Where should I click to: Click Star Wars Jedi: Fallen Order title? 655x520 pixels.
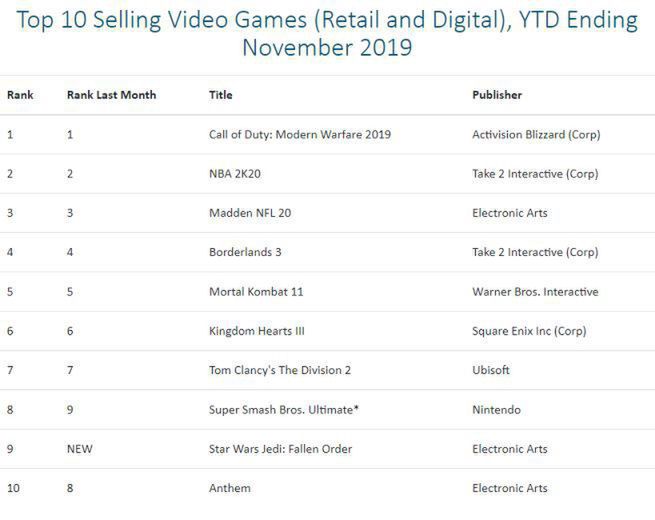[280, 449]
